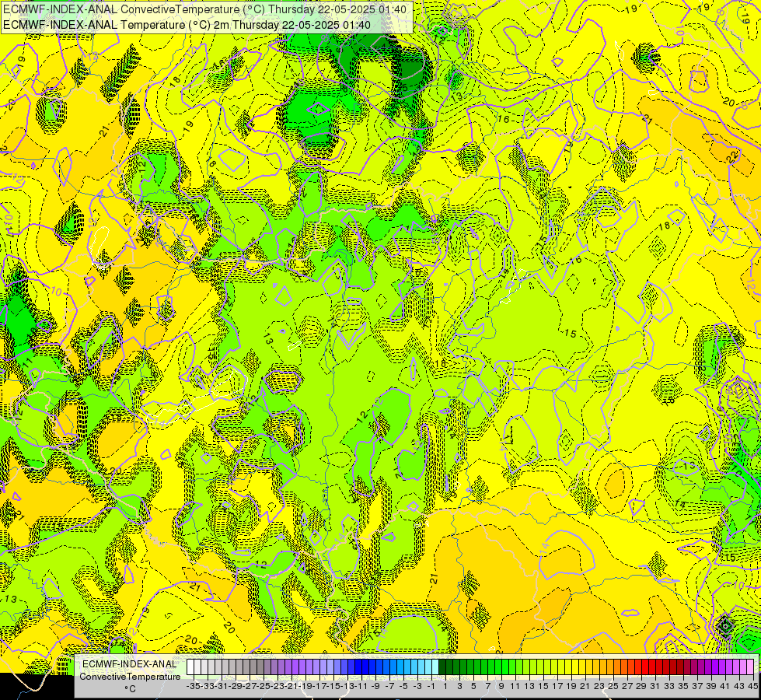Viewport: 761px width, 700px height.
Task: Select the pink legend swatch above 45
Action: (750, 667)
